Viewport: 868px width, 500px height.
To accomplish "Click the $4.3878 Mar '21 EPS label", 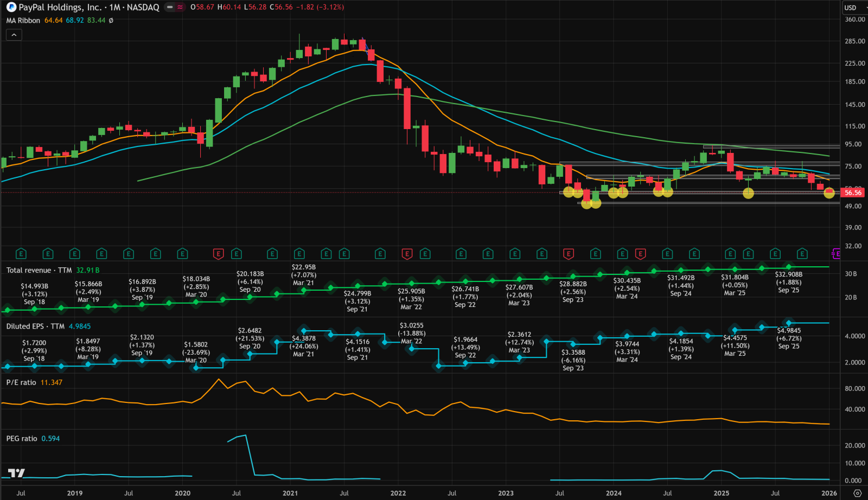I will click(x=304, y=346).
